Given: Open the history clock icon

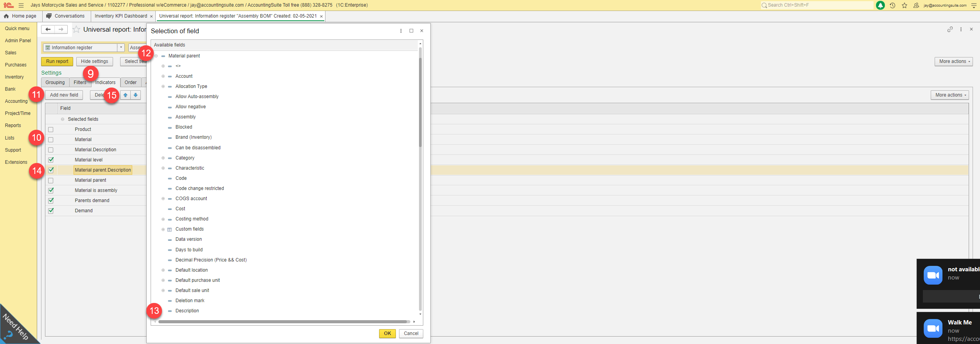Looking at the screenshot, I should (x=892, y=5).
